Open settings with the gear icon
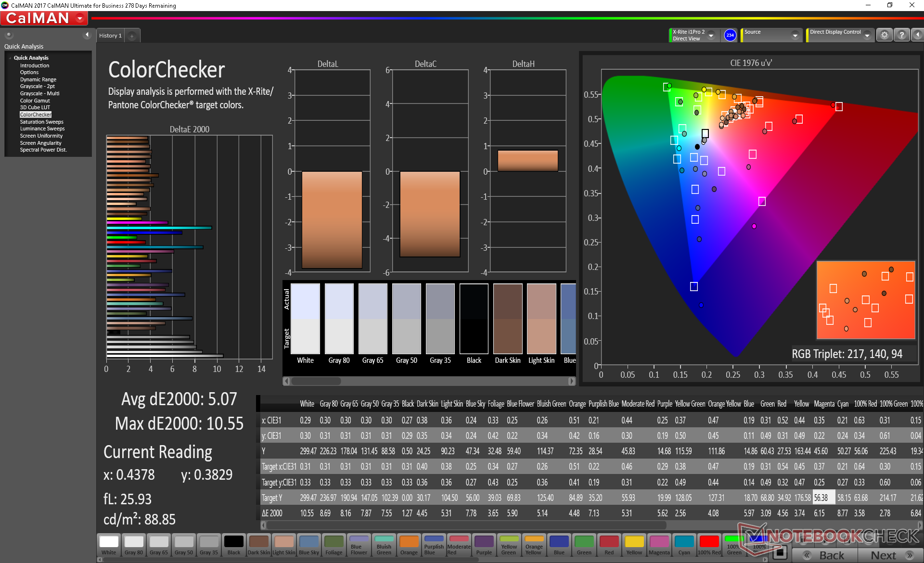This screenshot has width=924, height=563. [x=884, y=35]
